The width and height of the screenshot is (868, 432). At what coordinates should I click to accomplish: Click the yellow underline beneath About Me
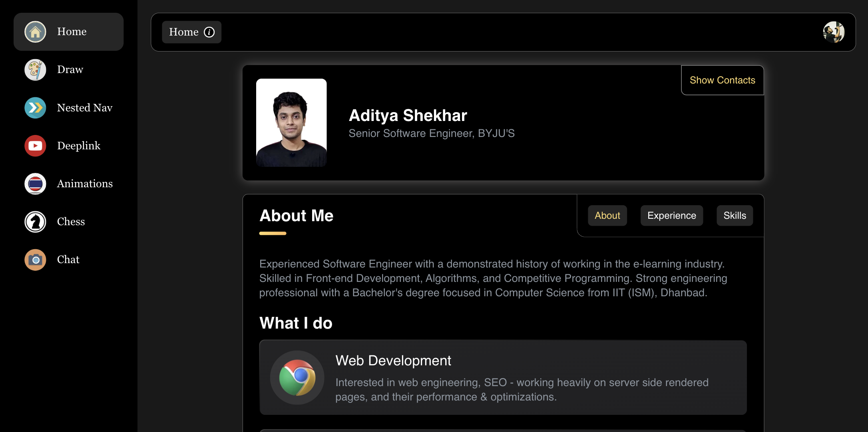(273, 233)
